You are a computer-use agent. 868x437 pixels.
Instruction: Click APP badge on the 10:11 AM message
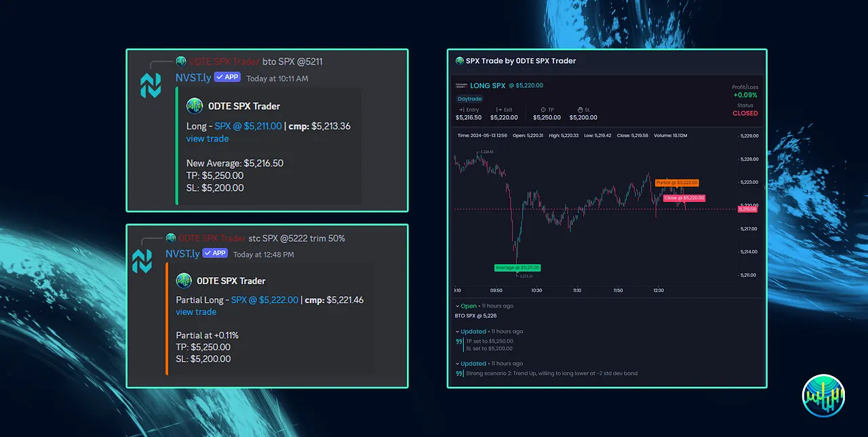coord(228,77)
